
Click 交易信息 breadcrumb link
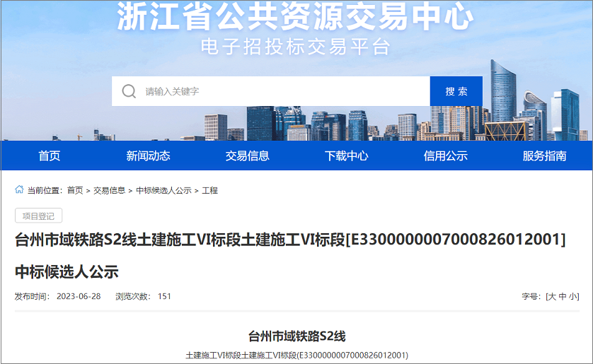110,191
